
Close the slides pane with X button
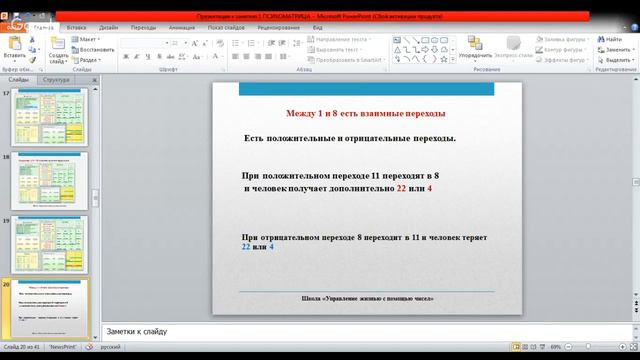click(x=95, y=80)
